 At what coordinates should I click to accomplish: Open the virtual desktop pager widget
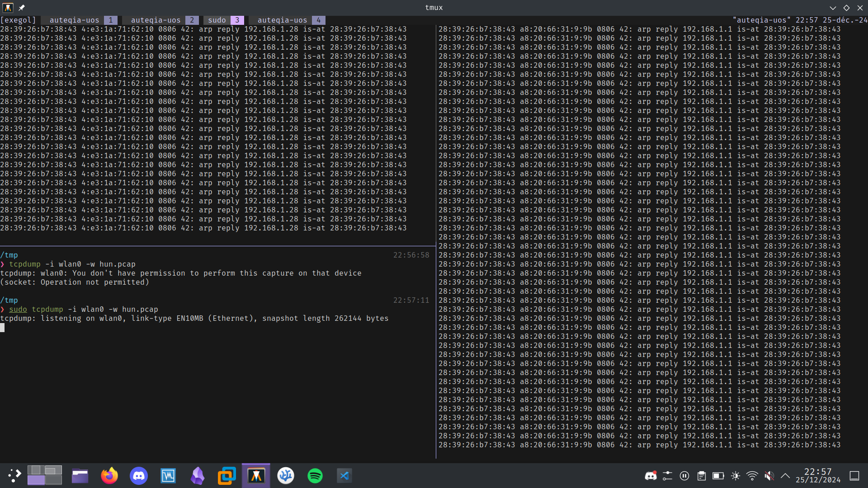coord(45,475)
